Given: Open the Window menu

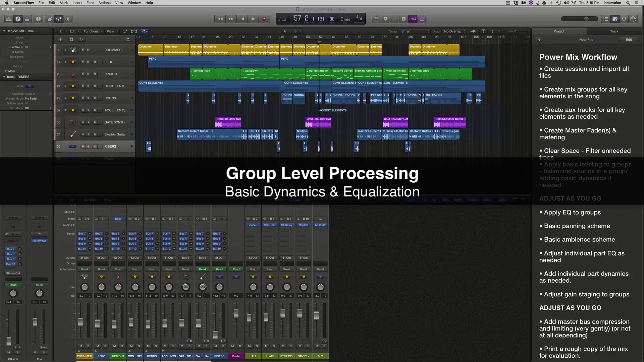Looking at the screenshot, I should (134, 3).
